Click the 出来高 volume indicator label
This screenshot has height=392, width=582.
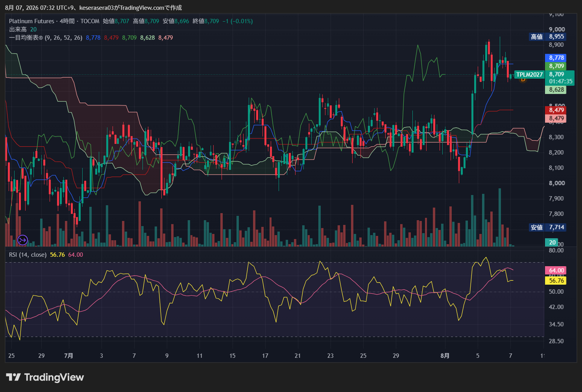[18, 29]
